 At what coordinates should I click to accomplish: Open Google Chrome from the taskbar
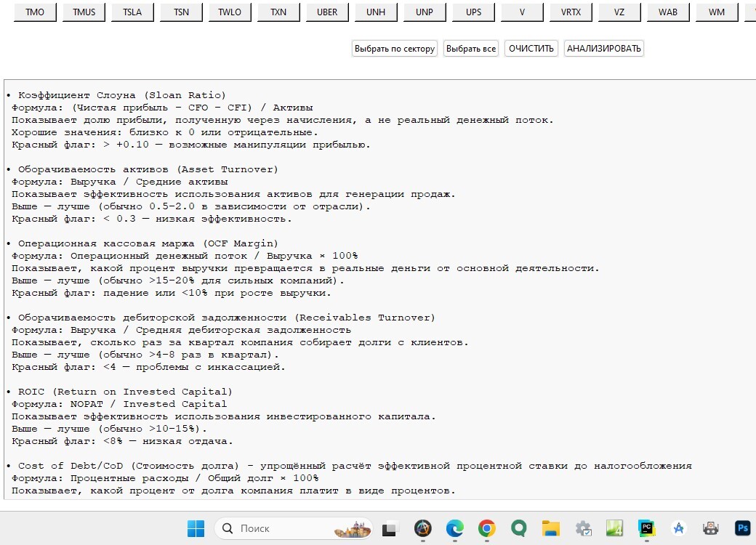coord(486,528)
